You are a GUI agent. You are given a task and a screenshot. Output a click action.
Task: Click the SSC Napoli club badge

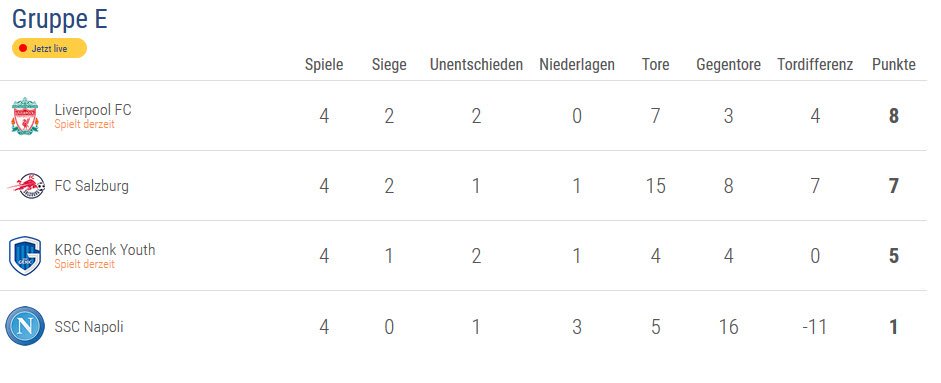pos(25,327)
